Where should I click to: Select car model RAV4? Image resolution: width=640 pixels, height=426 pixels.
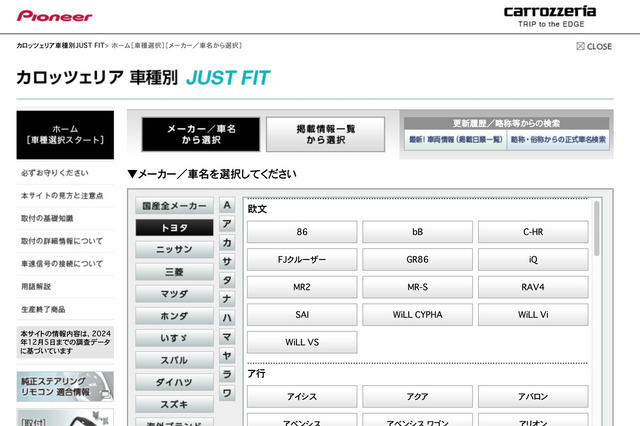(533, 287)
